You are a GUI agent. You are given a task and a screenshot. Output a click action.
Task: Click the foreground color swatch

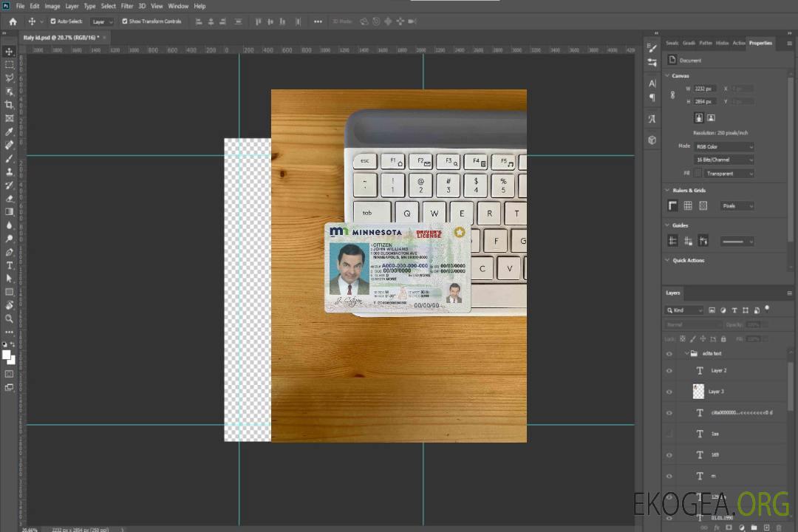coord(7,355)
